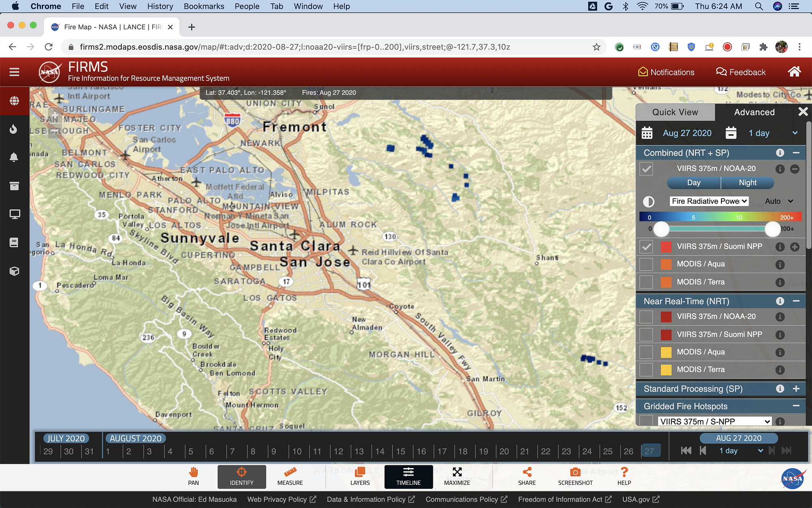Click the Night toggle button
812x508 pixels.
click(x=747, y=183)
